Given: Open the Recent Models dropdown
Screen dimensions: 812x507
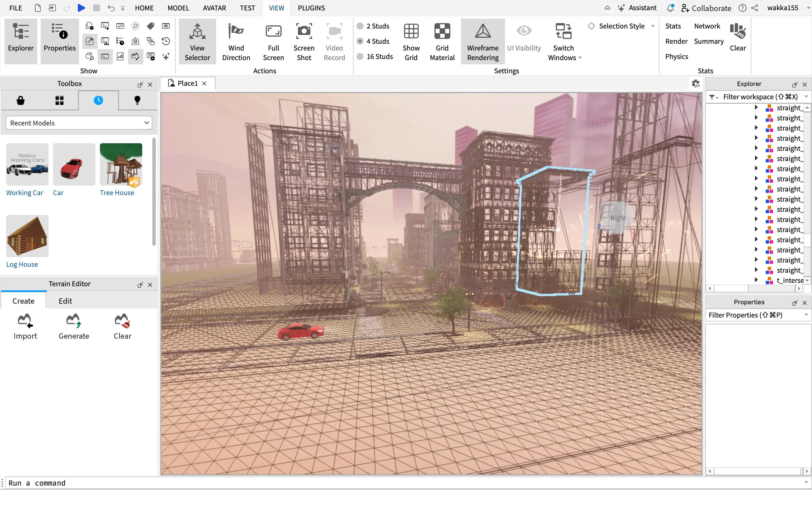Looking at the screenshot, I should 79,123.
